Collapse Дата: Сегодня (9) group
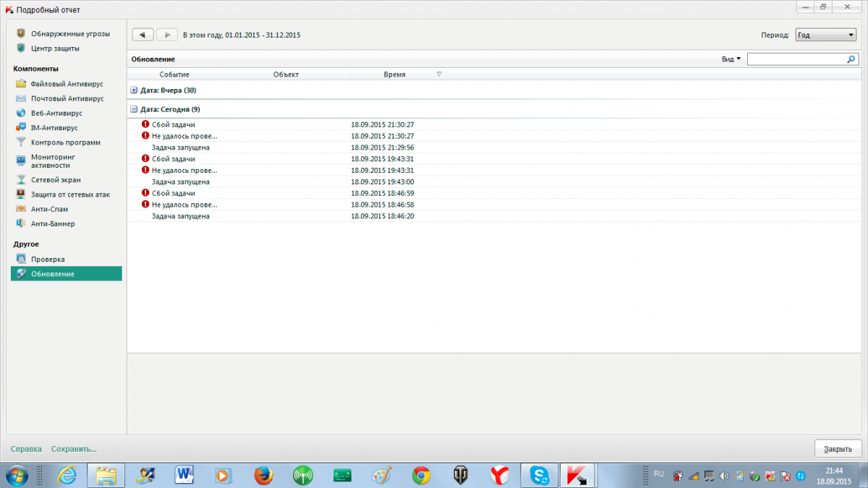Image resolution: width=868 pixels, height=488 pixels. pos(133,109)
